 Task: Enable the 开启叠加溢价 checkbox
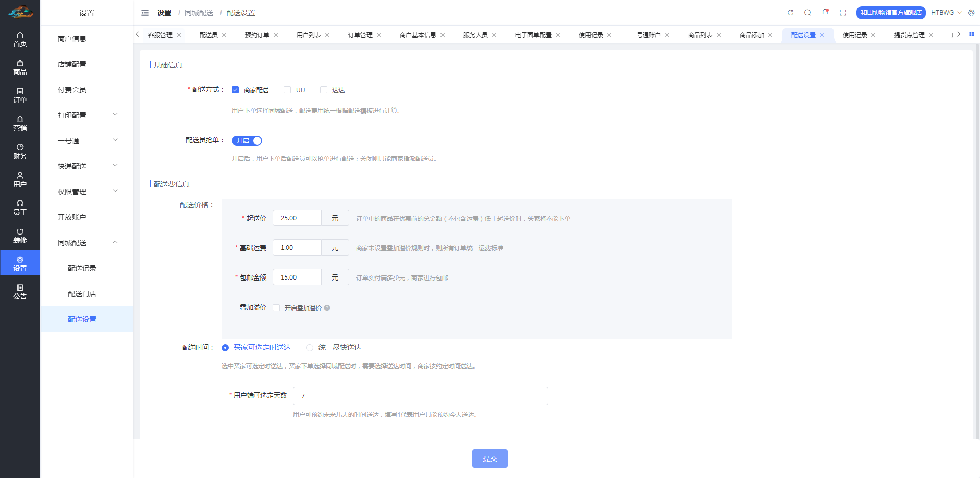[x=276, y=308]
